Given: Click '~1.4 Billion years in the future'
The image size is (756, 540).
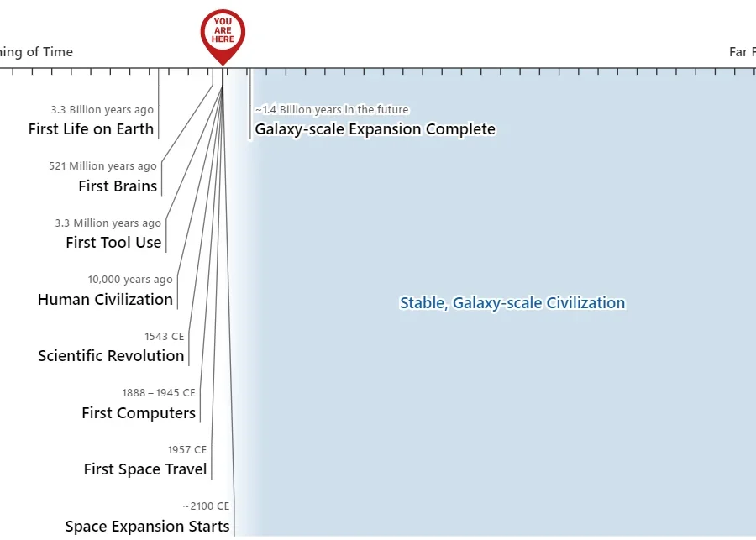Looking at the screenshot, I should click(332, 110).
